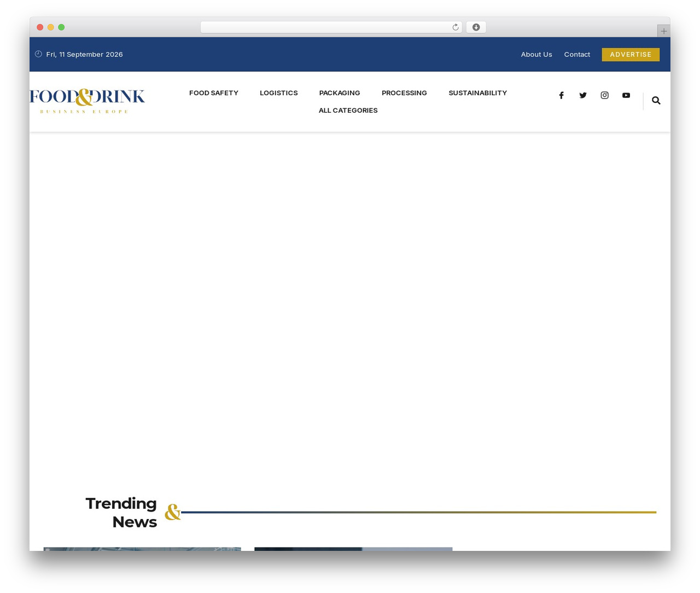Open the Logistics menu item
This screenshot has height=593, width=700.
pos(279,93)
